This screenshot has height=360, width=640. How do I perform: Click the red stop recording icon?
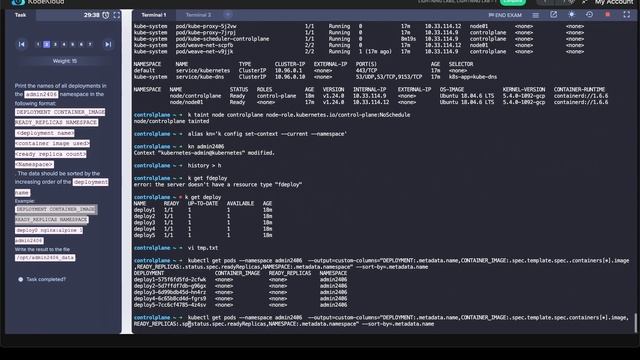tap(607, 15)
